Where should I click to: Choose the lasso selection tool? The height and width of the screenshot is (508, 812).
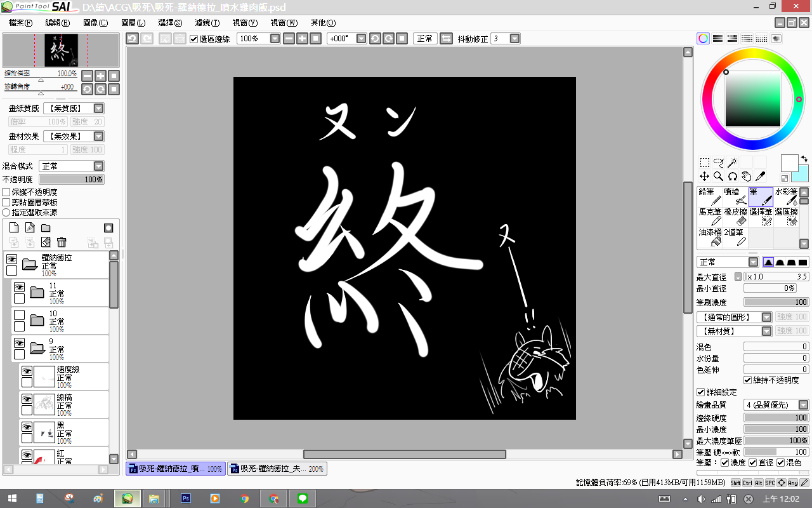click(x=719, y=163)
